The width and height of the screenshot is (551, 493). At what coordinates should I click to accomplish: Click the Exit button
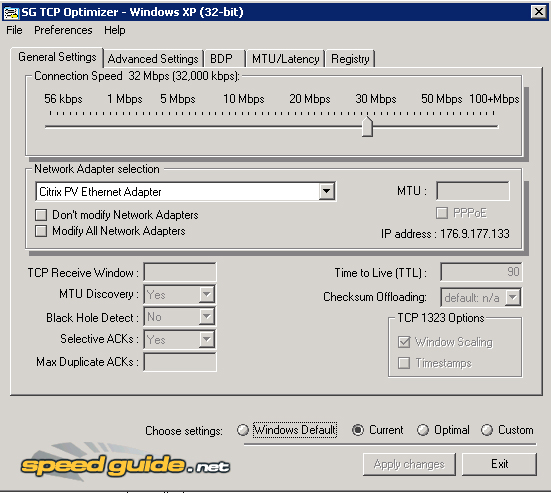[499, 464]
